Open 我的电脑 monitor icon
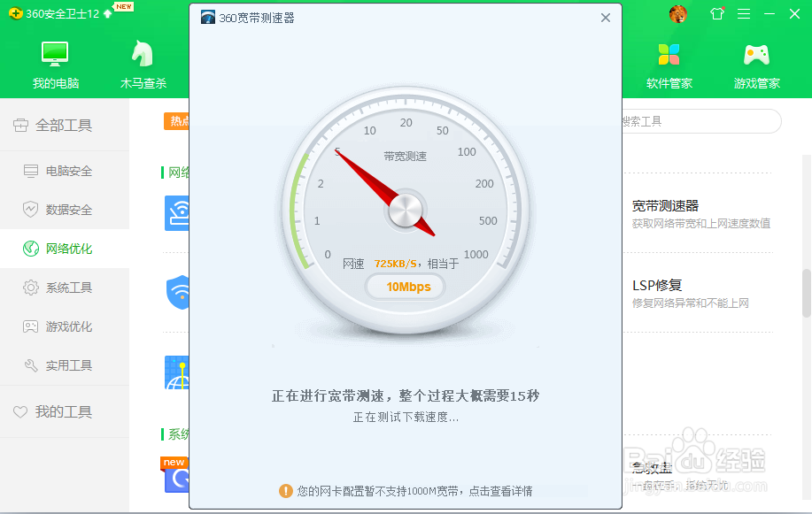The image size is (812, 514). (55, 54)
